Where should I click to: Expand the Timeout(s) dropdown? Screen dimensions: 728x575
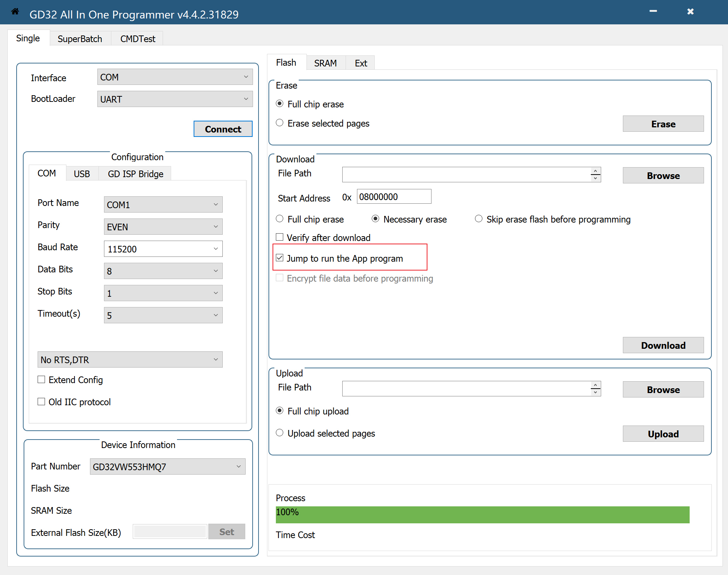click(x=163, y=315)
